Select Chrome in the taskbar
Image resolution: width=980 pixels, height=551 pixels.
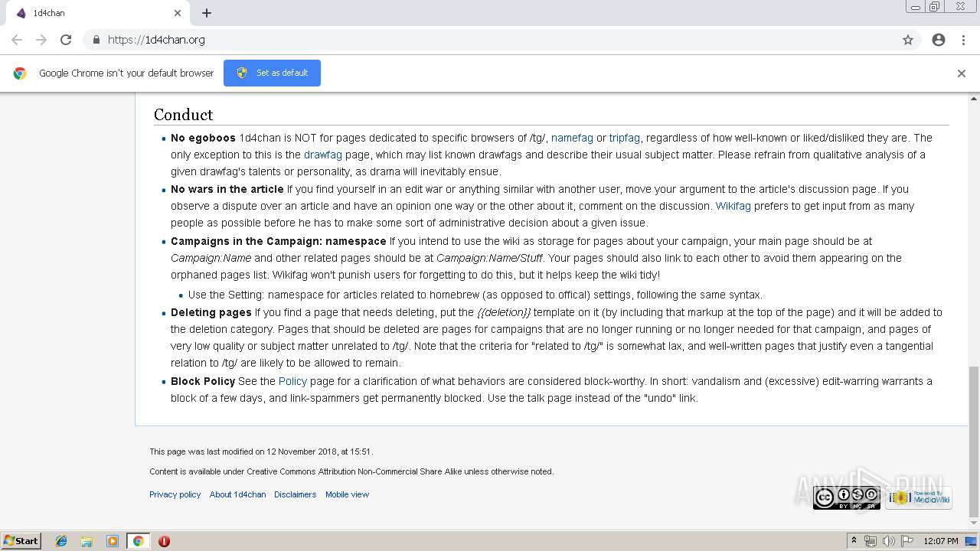pos(139,541)
